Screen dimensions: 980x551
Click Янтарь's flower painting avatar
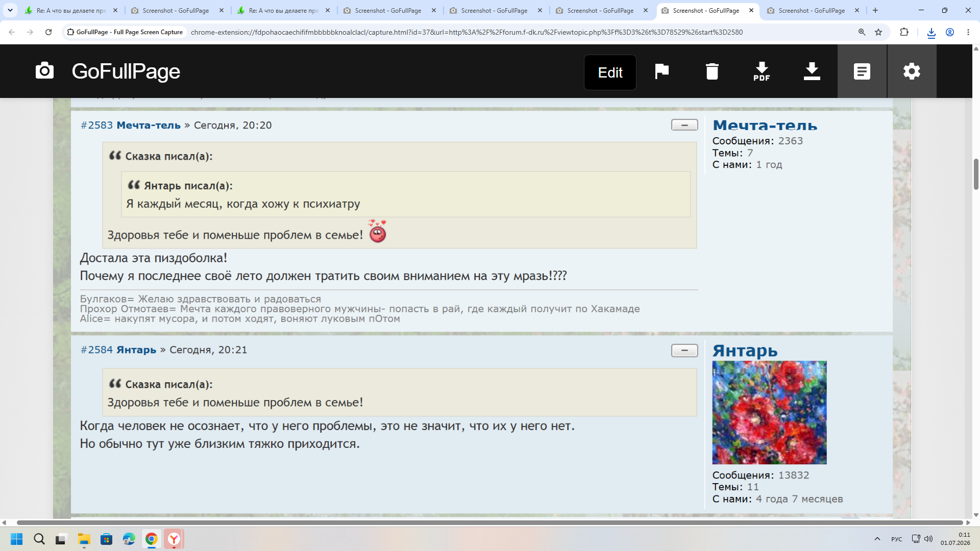[769, 412]
